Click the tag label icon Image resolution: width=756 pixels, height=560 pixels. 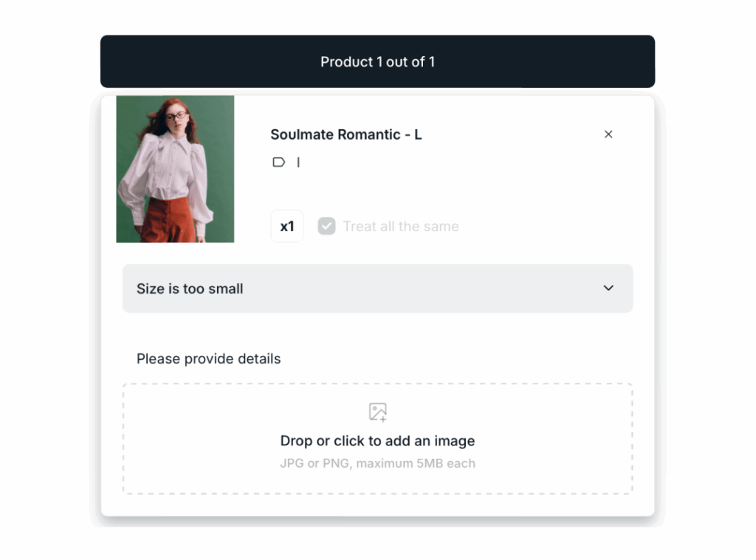click(278, 162)
